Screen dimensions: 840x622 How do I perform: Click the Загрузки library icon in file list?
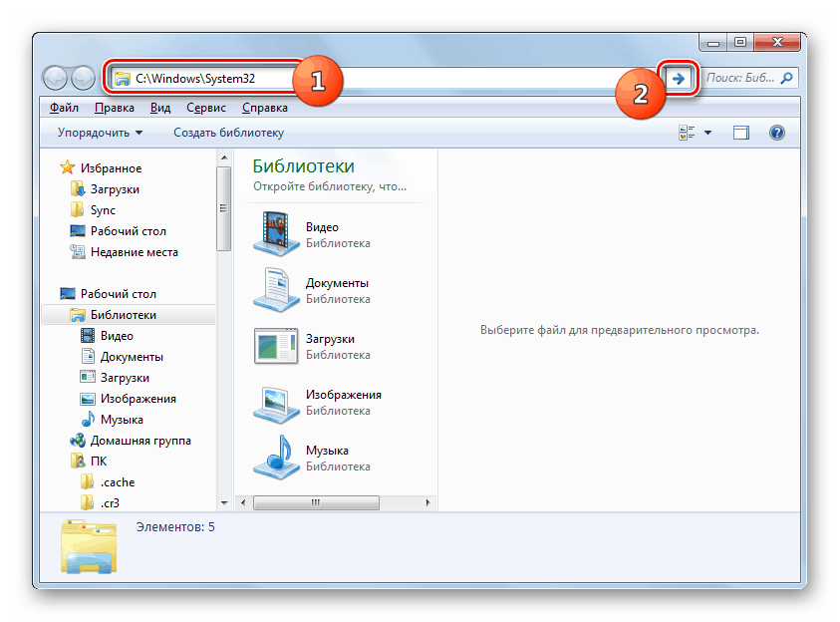point(276,346)
